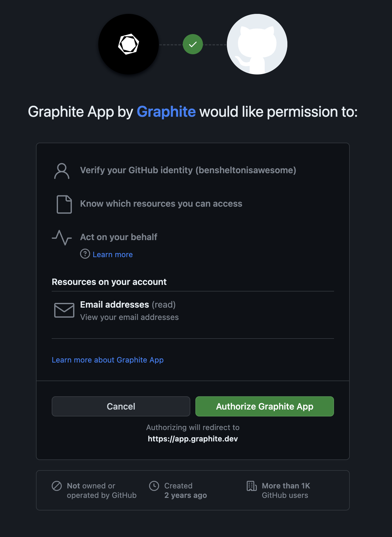Click the question mark help icon
The width and height of the screenshot is (392, 537).
point(85,254)
